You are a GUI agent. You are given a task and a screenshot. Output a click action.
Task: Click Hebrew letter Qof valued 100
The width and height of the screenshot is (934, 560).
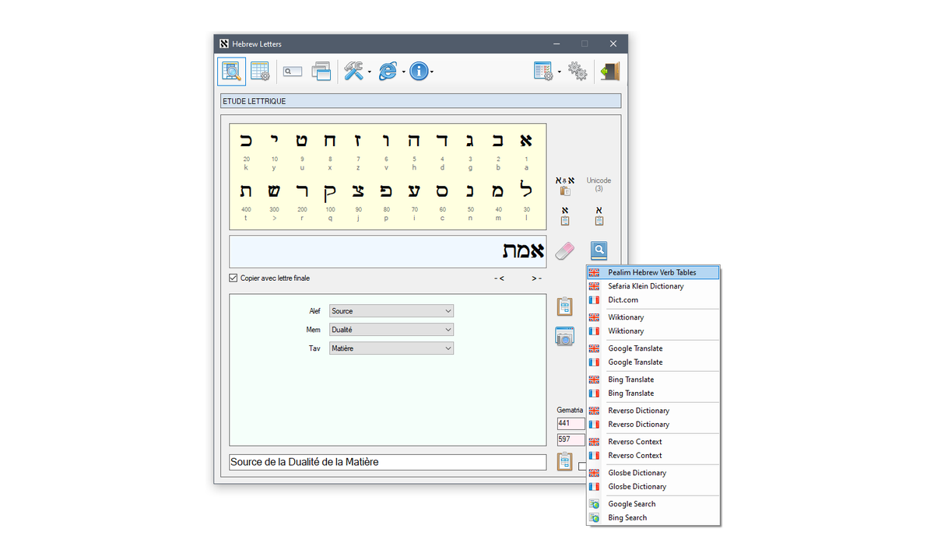330,193
